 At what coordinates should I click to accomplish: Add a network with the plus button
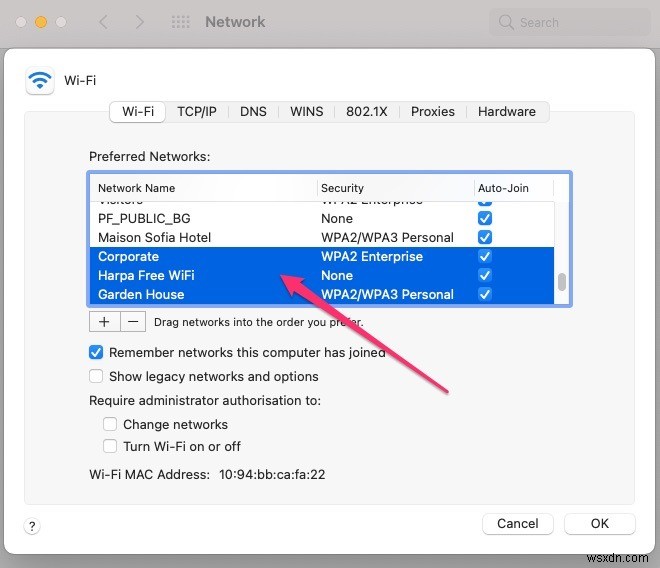click(104, 322)
